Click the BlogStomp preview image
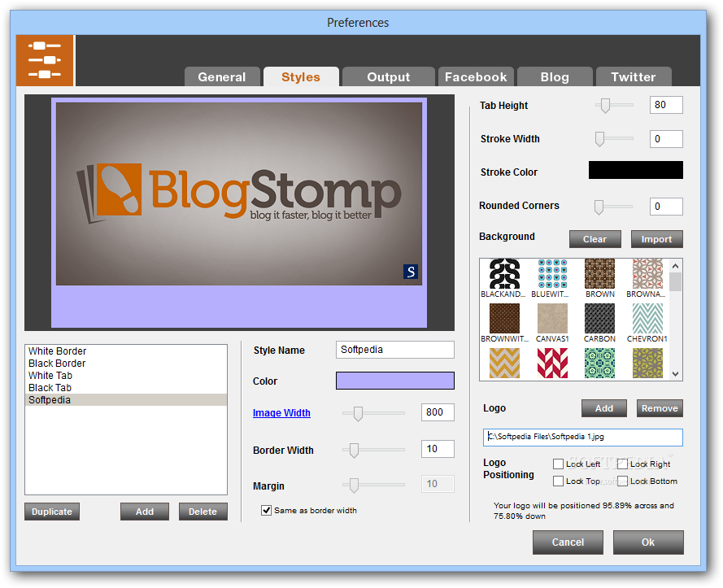Screen dimensions: 723x588 (239, 194)
